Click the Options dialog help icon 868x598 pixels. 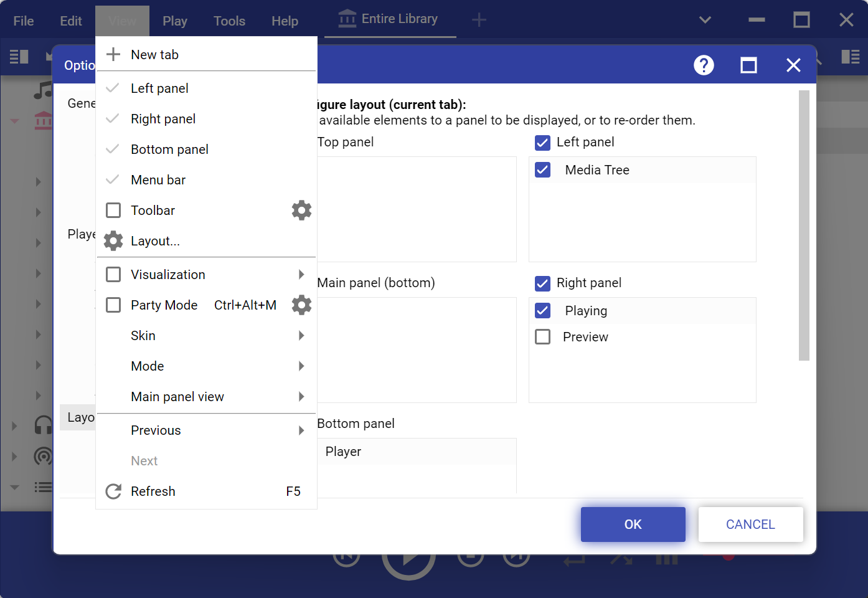coord(704,65)
